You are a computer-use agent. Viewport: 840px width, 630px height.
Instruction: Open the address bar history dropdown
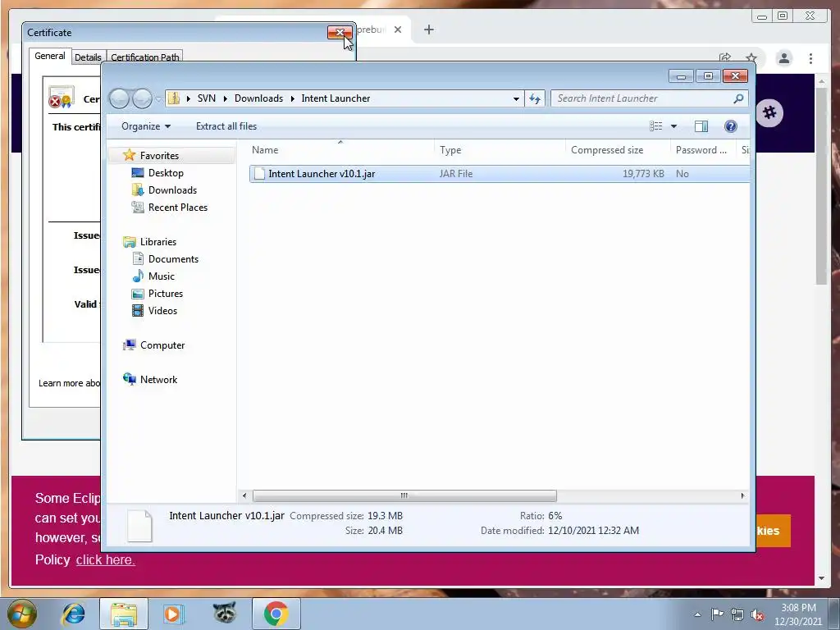point(516,98)
